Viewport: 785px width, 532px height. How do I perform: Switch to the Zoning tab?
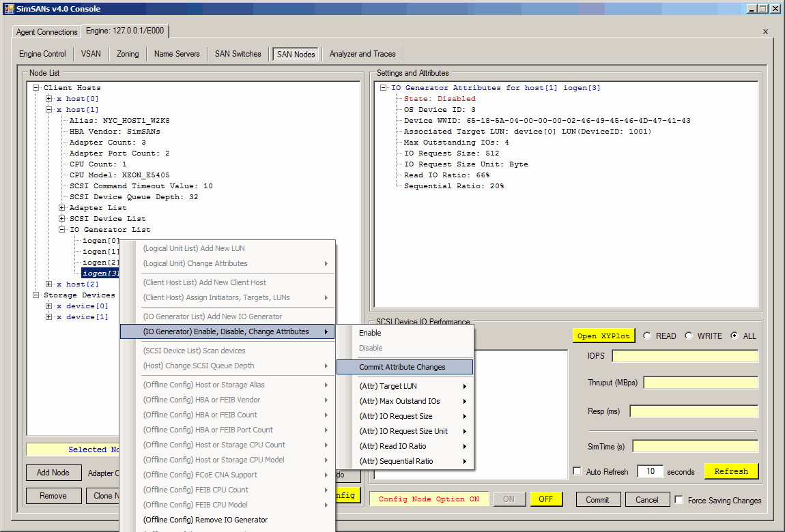(128, 54)
